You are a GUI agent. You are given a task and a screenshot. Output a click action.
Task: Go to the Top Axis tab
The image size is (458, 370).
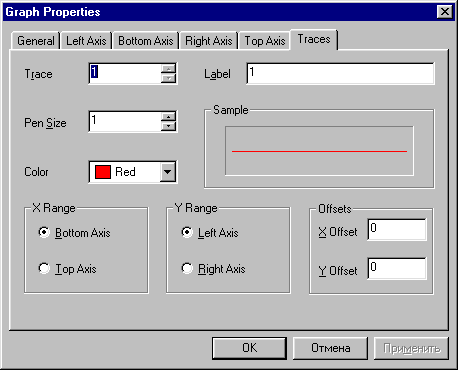coord(265,41)
